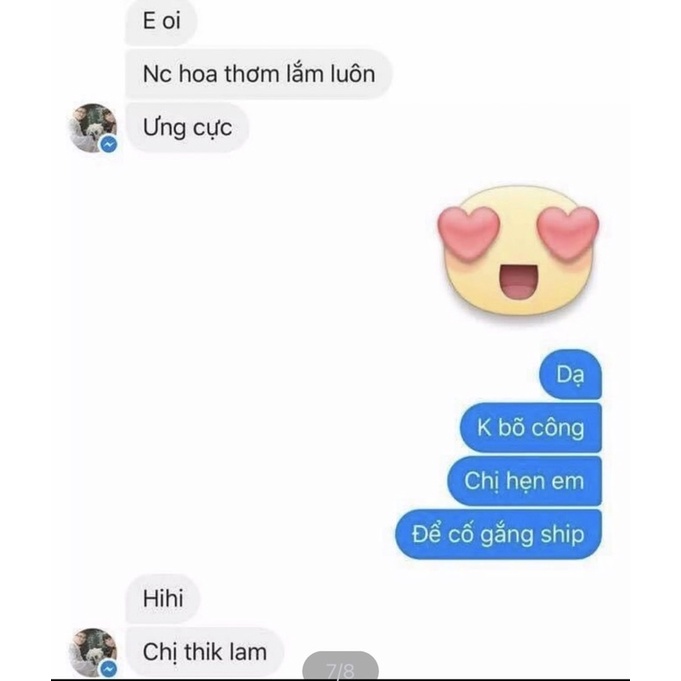Click the left heart eye of the emoji

(469, 232)
